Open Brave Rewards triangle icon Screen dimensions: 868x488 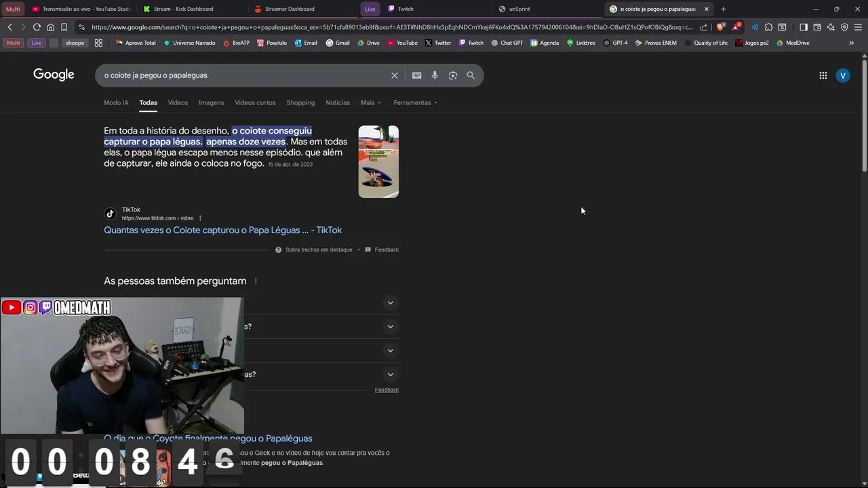736,27
